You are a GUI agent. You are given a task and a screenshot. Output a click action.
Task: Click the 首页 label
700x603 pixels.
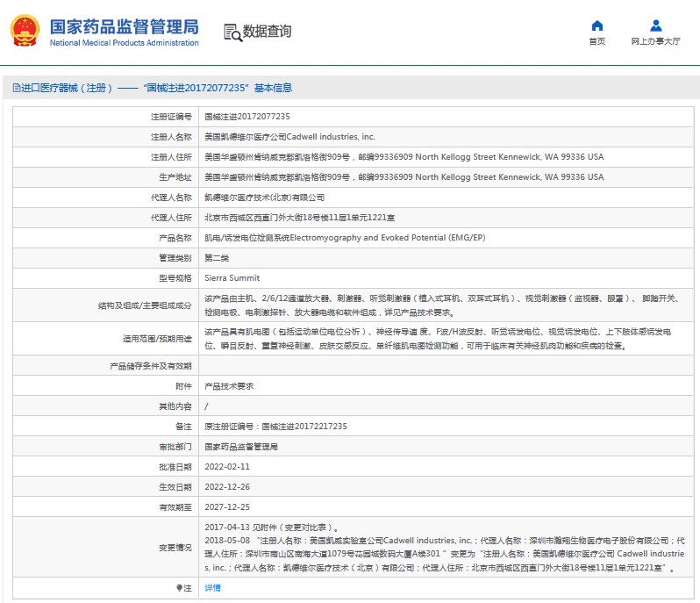(596, 41)
